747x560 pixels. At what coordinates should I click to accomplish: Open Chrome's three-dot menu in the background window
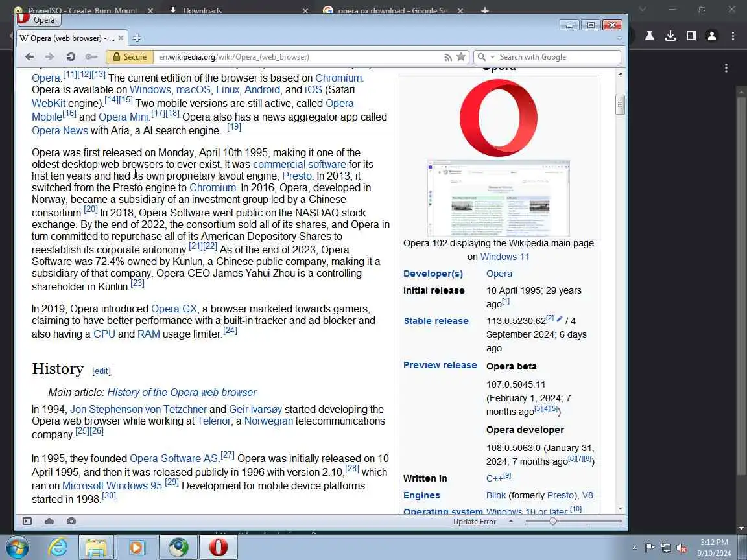pos(733,36)
